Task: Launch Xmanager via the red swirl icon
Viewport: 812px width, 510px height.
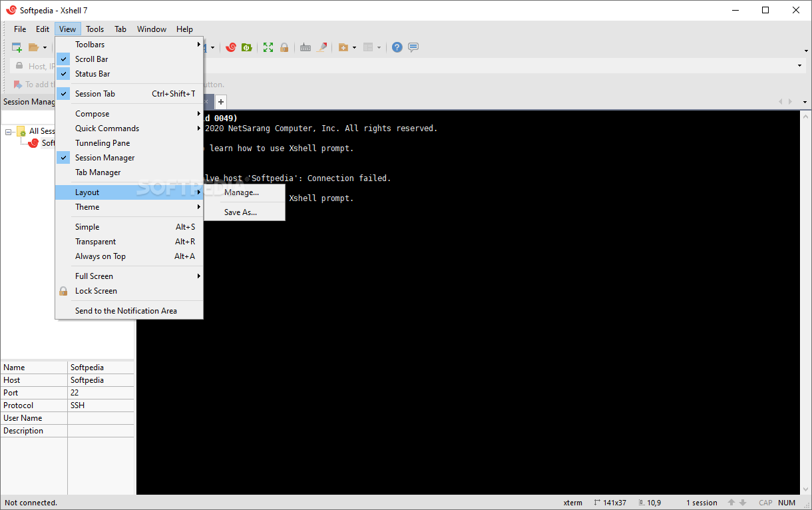Action: [x=231, y=47]
